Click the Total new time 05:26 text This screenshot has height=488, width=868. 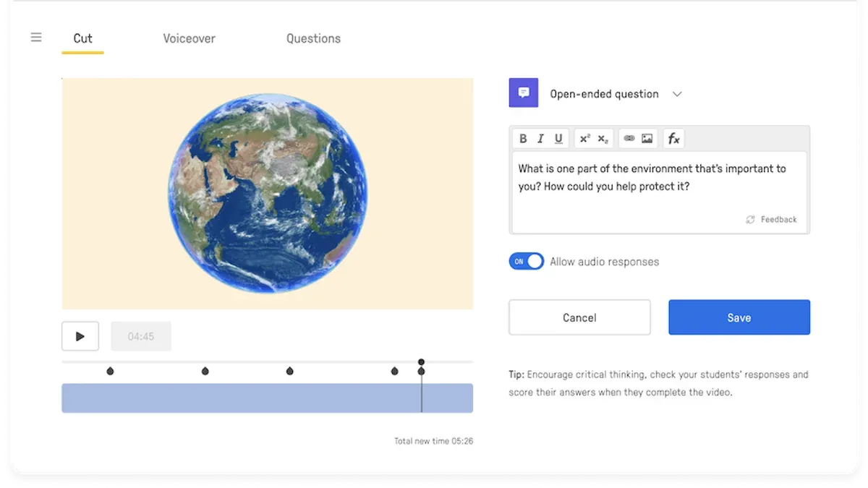[433, 441]
